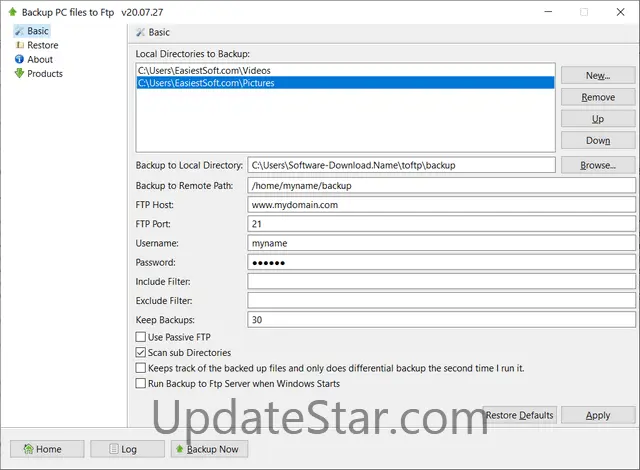Click the Restore Defaults button
Image resolution: width=640 pixels, height=470 pixels.
520,415
